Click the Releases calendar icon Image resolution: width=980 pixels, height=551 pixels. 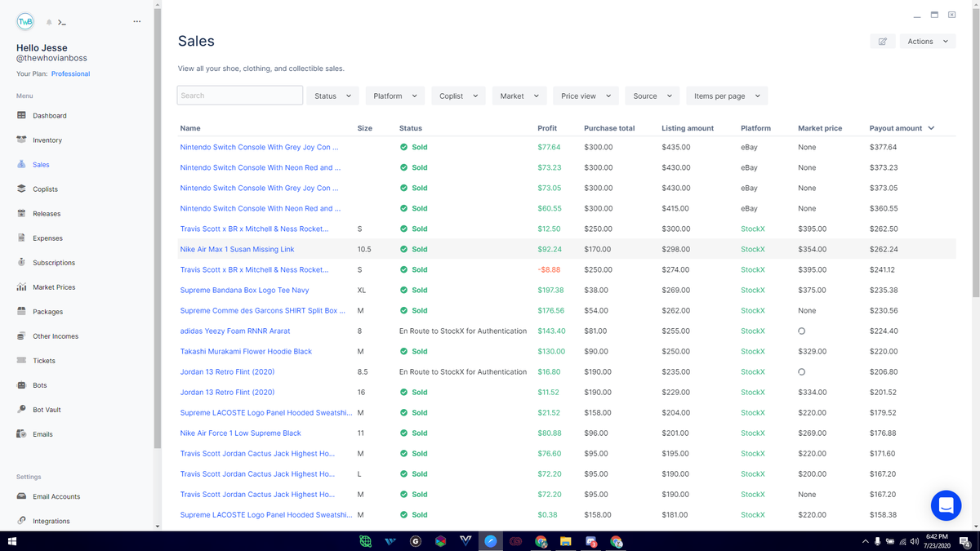pyautogui.click(x=21, y=213)
